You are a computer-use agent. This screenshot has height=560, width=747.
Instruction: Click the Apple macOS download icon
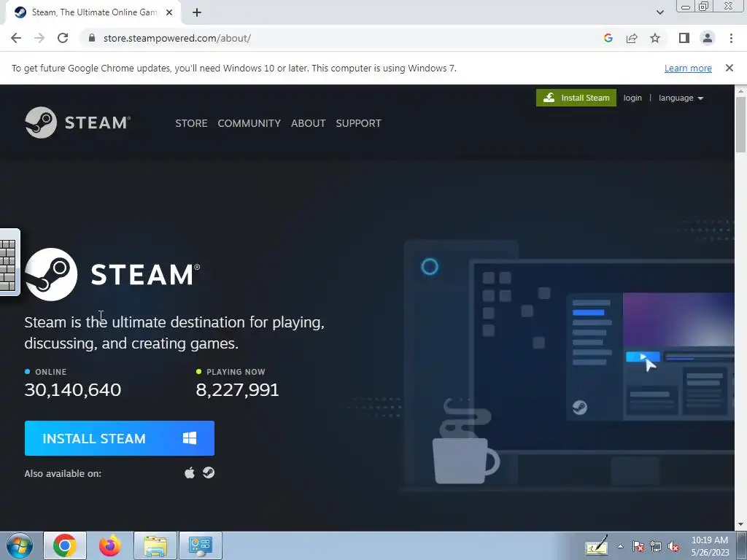click(190, 472)
